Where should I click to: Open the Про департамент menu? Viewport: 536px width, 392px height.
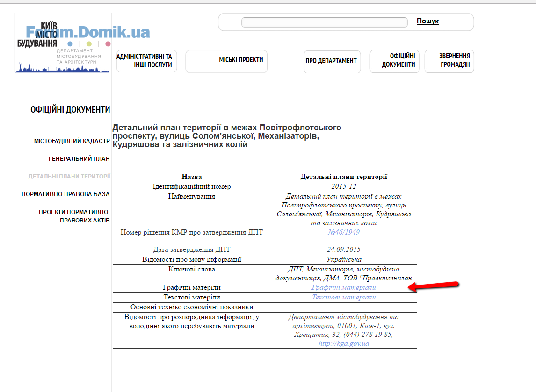click(332, 61)
